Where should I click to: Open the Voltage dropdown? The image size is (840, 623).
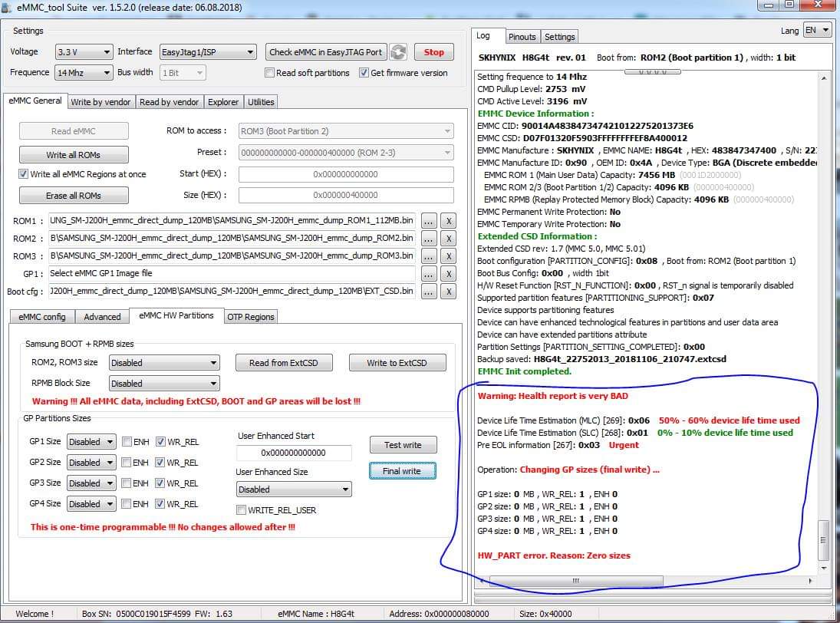(84, 52)
